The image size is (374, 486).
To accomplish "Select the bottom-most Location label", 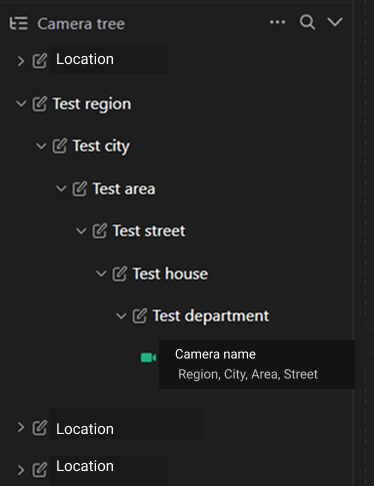I will pos(85,466).
